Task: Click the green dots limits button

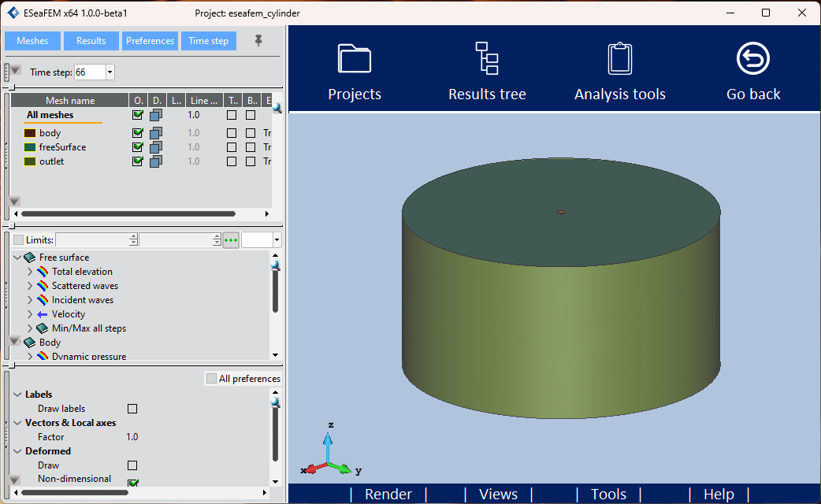Action: click(x=231, y=240)
